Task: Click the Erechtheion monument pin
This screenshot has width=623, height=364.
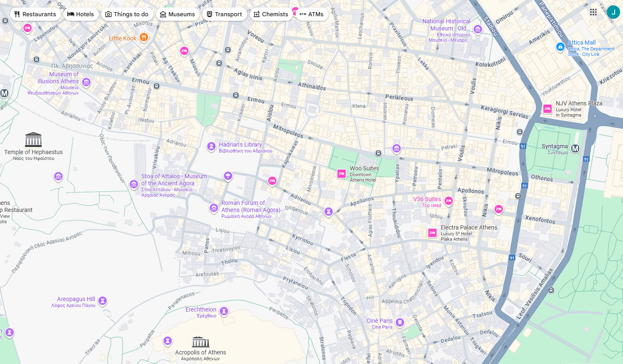Action: [224, 311]
